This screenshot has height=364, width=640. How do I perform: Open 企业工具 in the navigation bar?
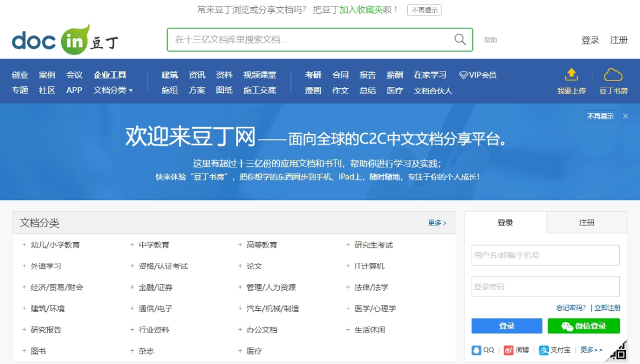110,75
